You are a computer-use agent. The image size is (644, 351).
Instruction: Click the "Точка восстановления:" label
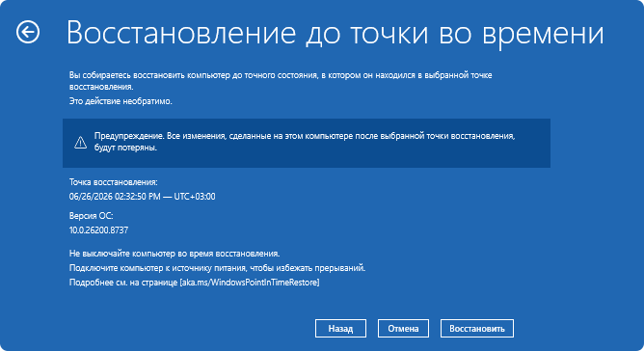click(114, 182)
